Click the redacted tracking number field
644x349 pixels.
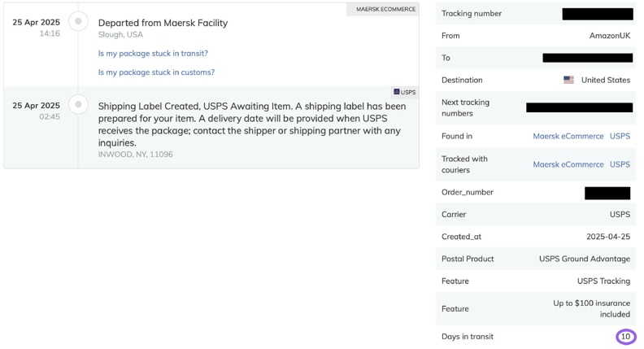tap(598, 14)
